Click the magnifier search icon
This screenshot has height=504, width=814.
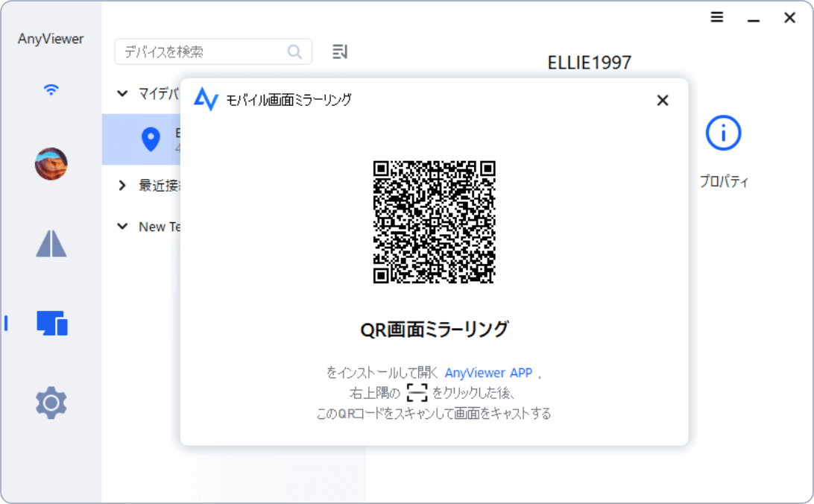pos(294,52)
